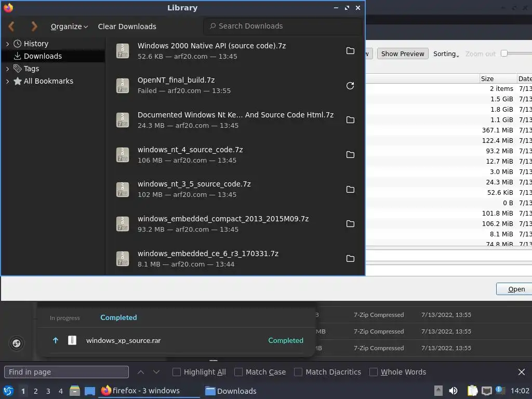Open the volume control in system tray
Screen dimensions: 532x399
pos(453,391)
